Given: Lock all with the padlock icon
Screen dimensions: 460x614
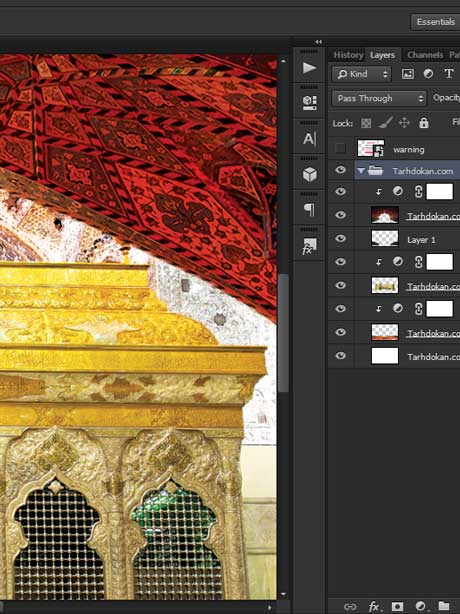Looking at the screenshot, I should click(x=424, y=123).
